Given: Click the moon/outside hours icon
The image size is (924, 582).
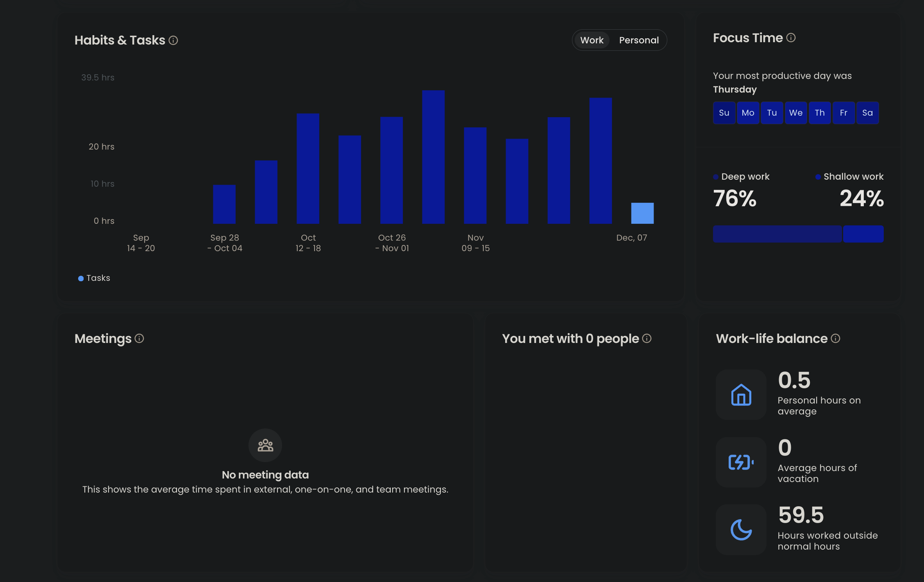Looking at the screenshot, I should tap(741, 529).
